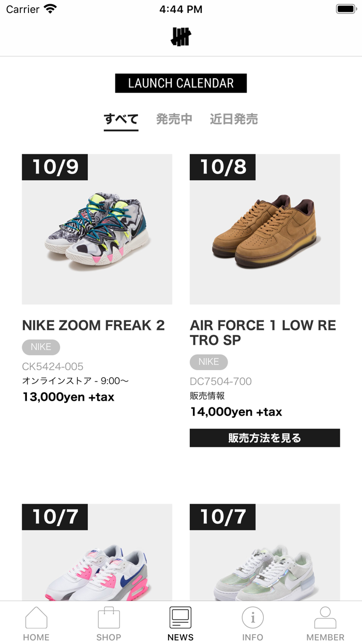Select the NEWS tab icon
Viewport: 362px width, 644px height.
pos(180,618)
